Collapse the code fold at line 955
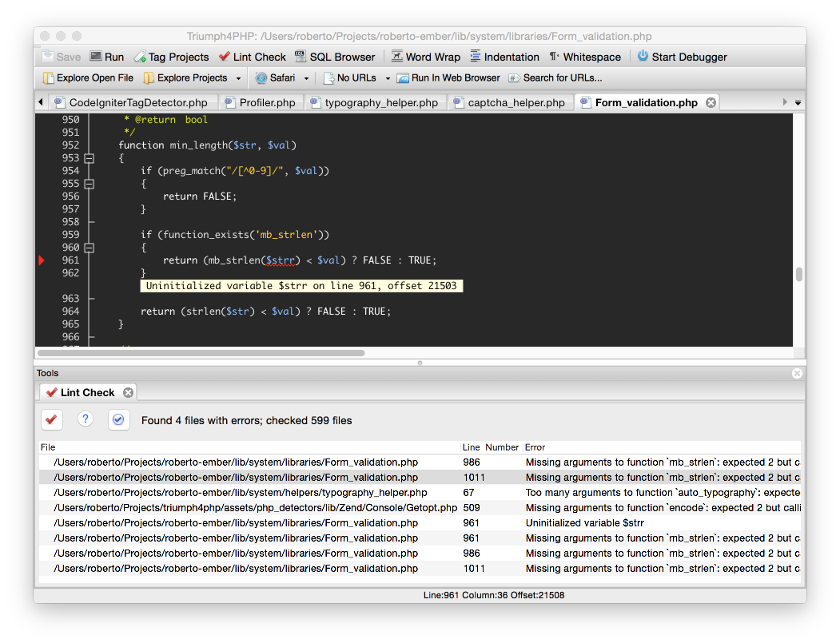 pyautogui.click(x=90, y=185)
